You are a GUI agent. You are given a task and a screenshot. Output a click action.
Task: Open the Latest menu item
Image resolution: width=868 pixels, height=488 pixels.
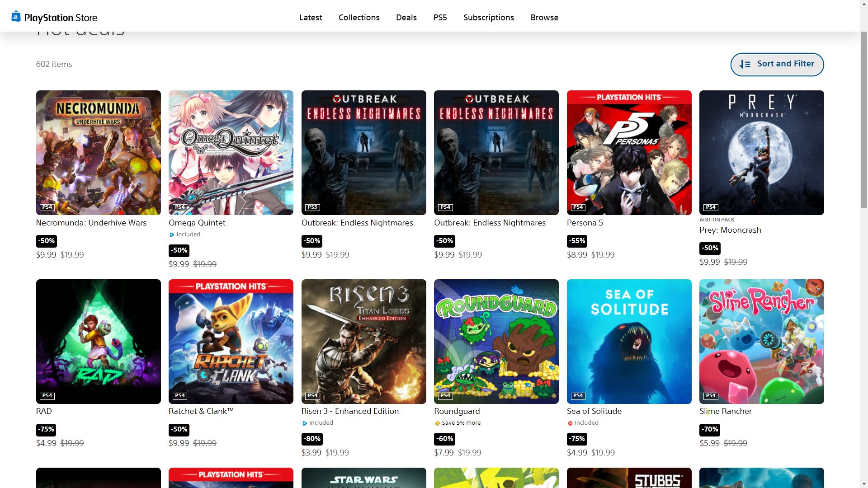point(311,18)
